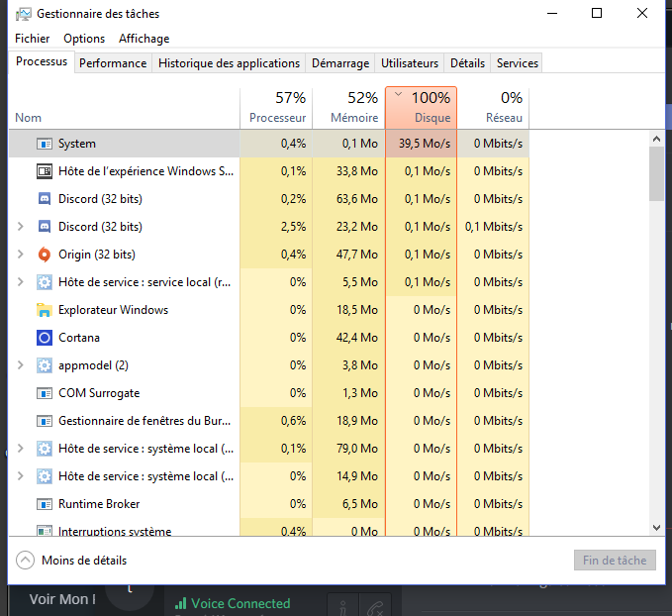Image resolution: width=672 pixels, height=616 pixels.
Task: Select the COM Surrogate row
Action: click(269, 393)
